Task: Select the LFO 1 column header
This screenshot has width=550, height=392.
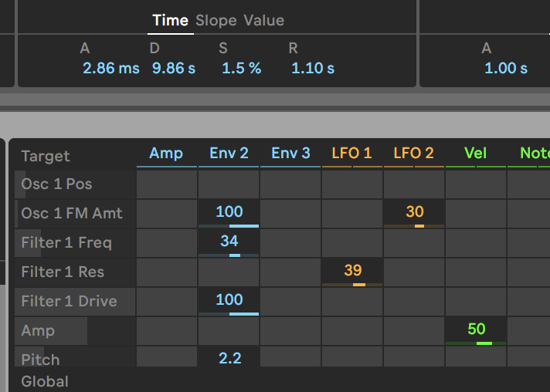Action: 352,153
